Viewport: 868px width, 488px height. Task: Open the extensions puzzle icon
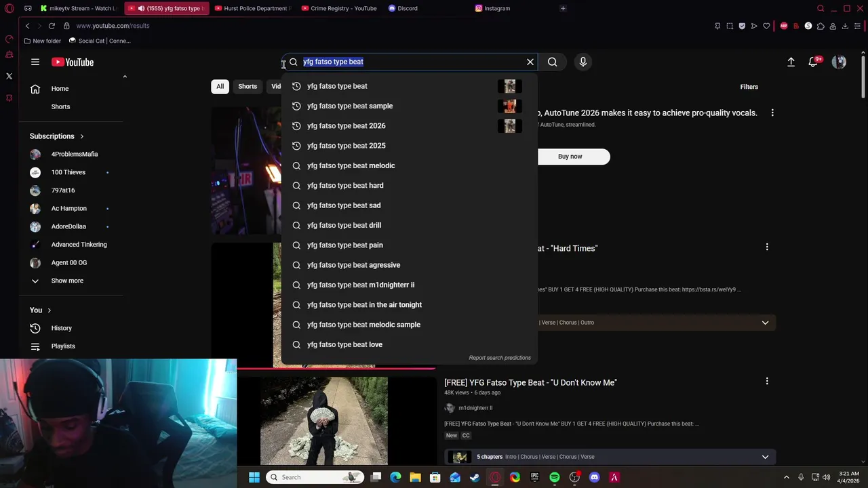[x=821, y=26]
